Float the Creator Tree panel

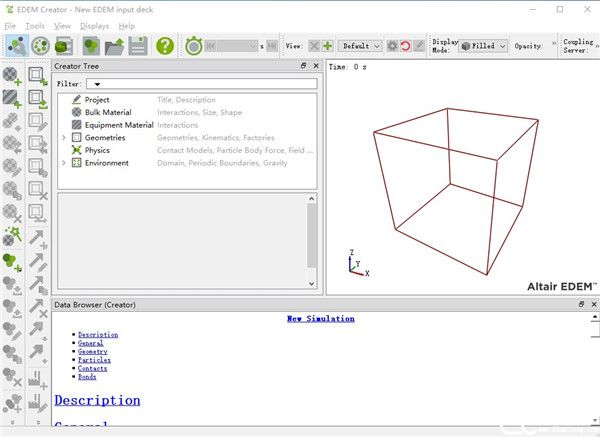303,66
